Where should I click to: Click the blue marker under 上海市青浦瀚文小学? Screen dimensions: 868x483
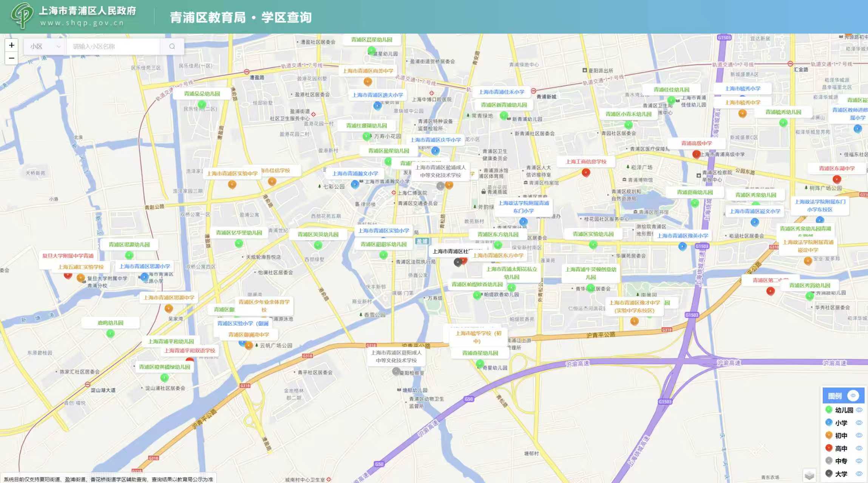[x=355, y=184]
